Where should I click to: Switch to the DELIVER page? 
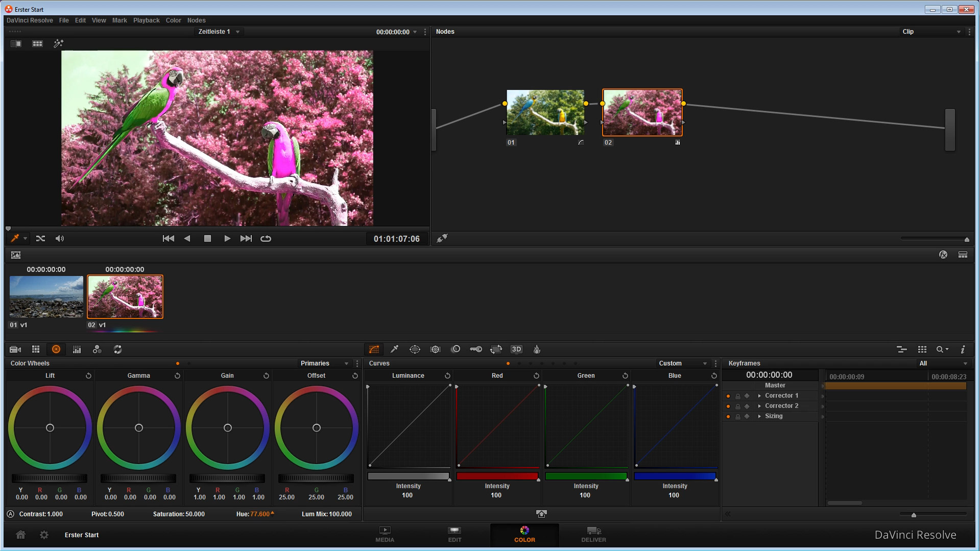(x=593, y=534)
